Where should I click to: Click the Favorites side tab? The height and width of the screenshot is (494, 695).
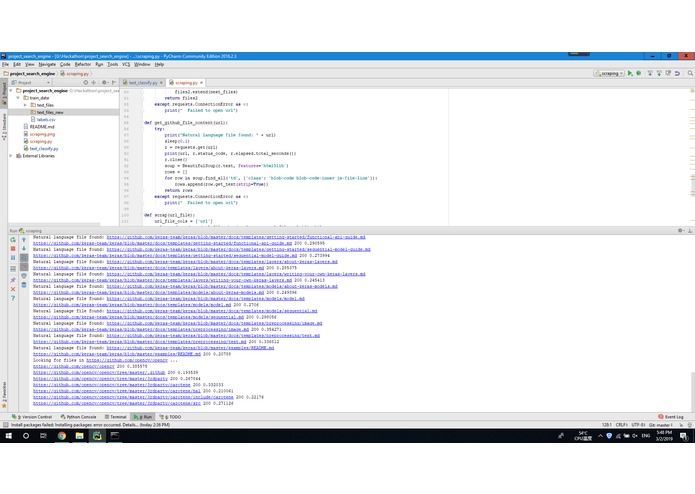click(4, 395)
